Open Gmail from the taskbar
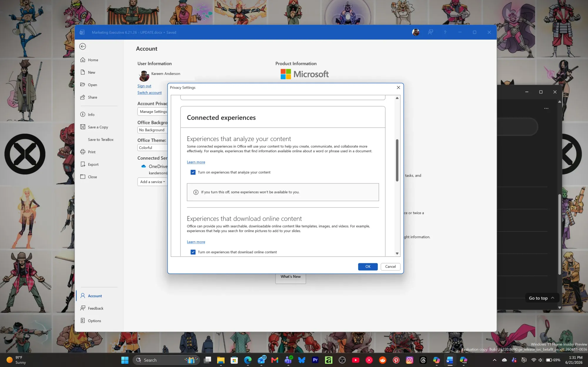Viewport: 588px width, 367px height. click(x=275, y=360)
